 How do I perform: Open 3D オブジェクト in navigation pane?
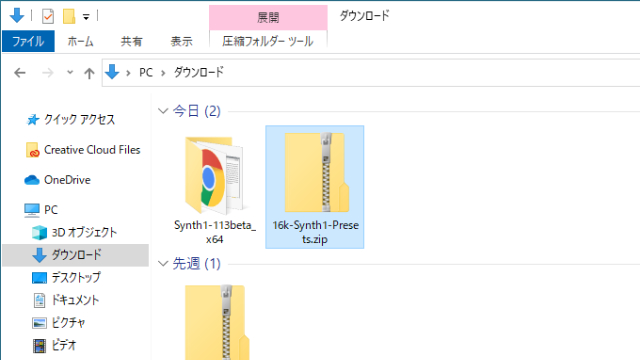84,232
